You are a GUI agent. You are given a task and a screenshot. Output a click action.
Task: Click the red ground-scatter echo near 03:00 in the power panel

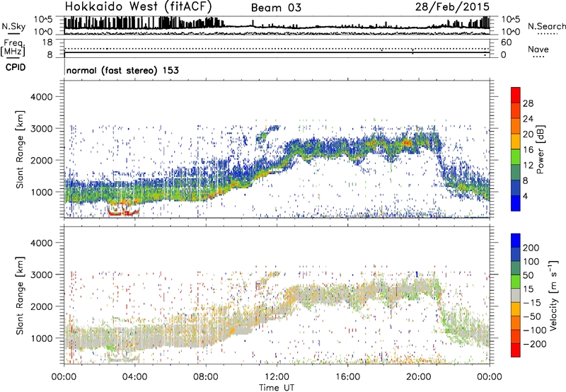pos(122,212)
